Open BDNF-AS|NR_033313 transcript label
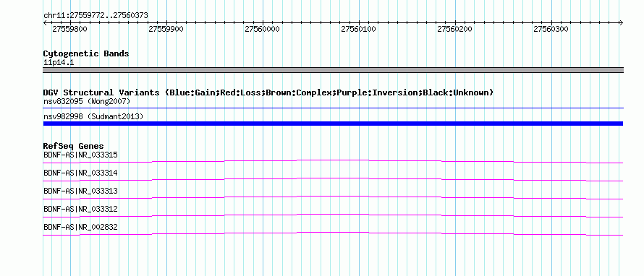 click(x=80, y=191)
